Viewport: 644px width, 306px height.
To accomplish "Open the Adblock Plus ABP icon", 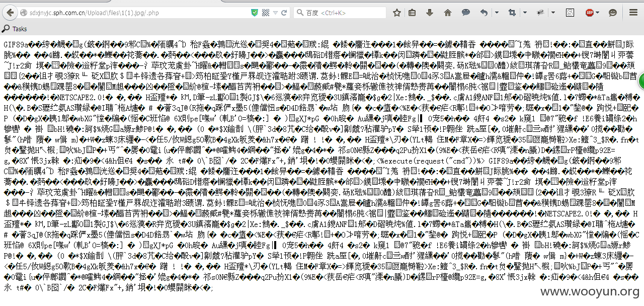I will pos(590,13).
